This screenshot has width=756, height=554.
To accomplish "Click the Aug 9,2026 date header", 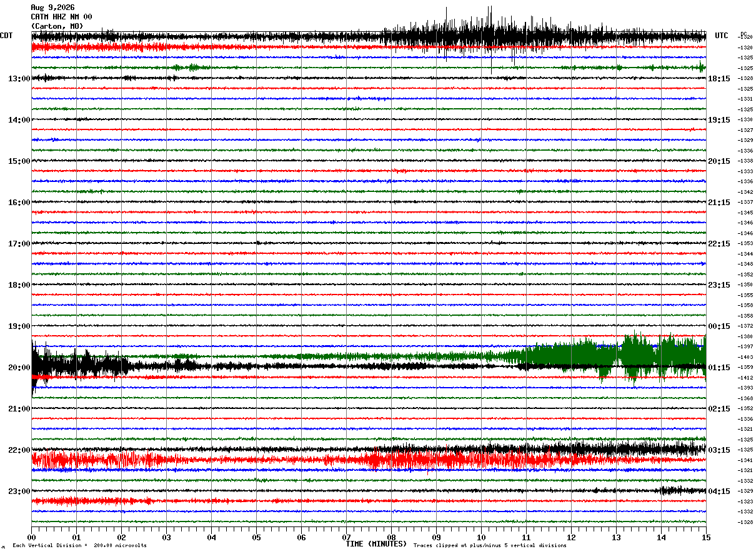I will point(52,8).
